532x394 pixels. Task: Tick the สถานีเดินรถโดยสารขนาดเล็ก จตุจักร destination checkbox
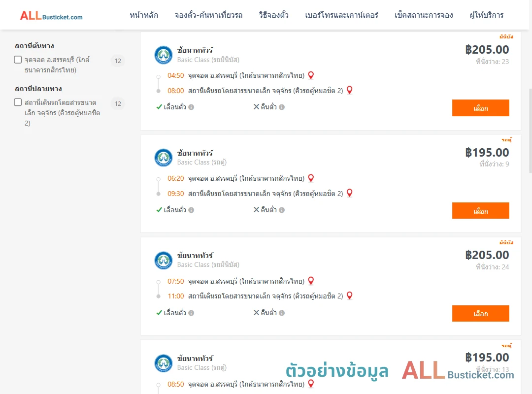click(x=18, y=102)
